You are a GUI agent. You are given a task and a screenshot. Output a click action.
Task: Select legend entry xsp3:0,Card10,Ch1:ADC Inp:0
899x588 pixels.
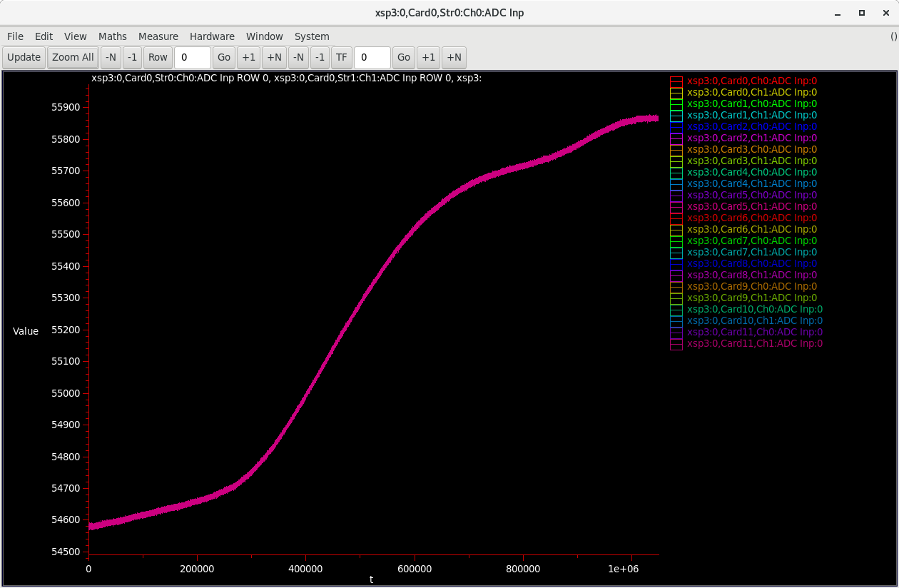(x=755, y=320)
